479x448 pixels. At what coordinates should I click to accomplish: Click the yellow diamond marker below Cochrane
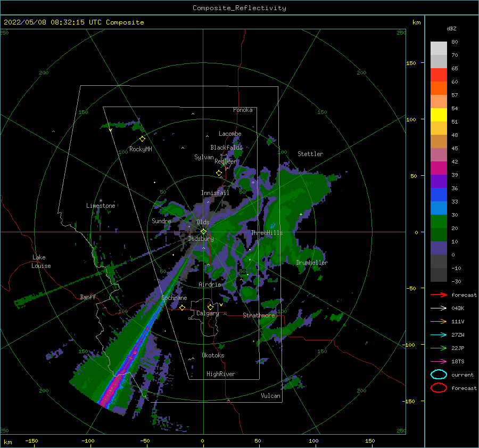click(x=182, y=307)
